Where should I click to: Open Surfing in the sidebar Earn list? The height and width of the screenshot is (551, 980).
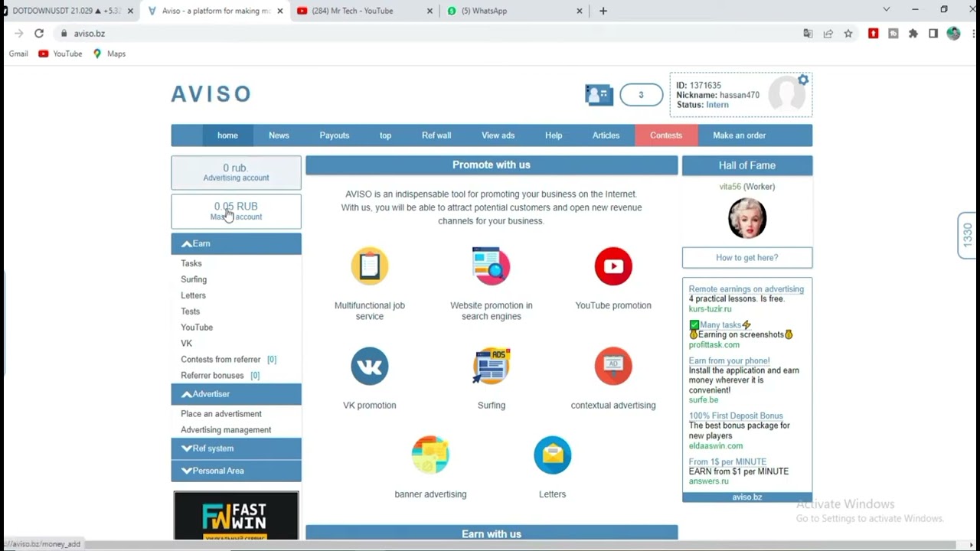pyautogui.click(x=194, y=279)
